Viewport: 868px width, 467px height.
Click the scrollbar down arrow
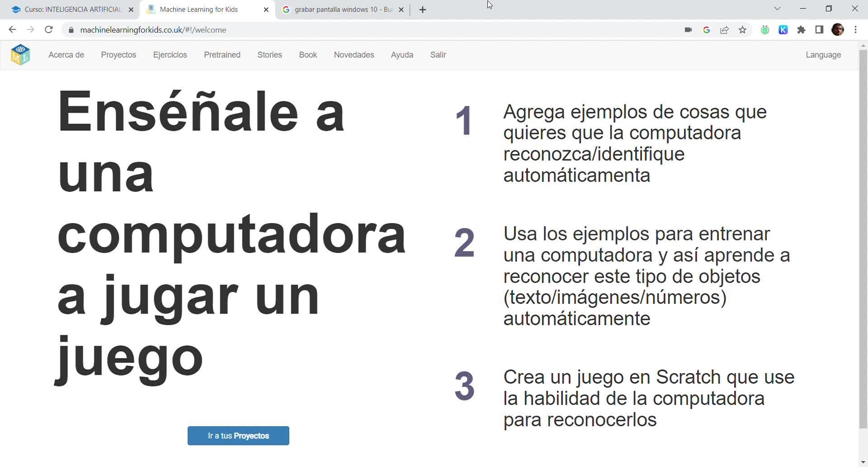click(863, 462)
